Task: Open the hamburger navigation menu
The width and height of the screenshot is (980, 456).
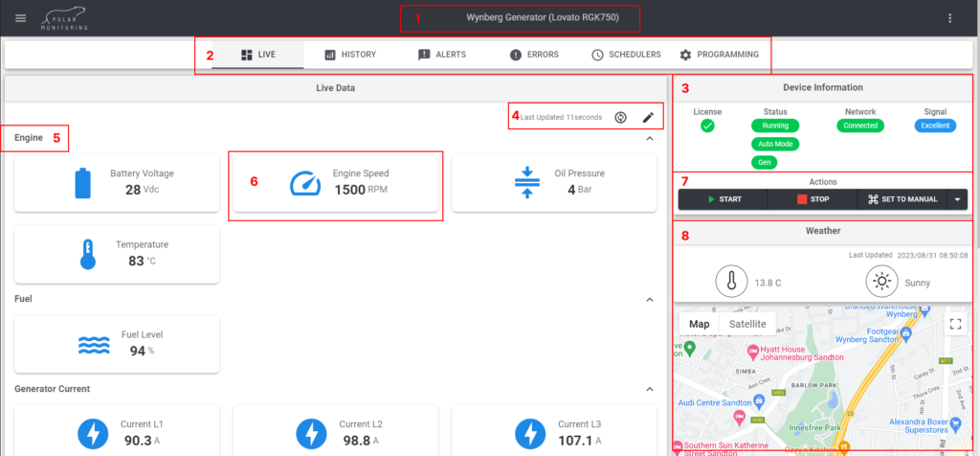Action: pos(21,17)
